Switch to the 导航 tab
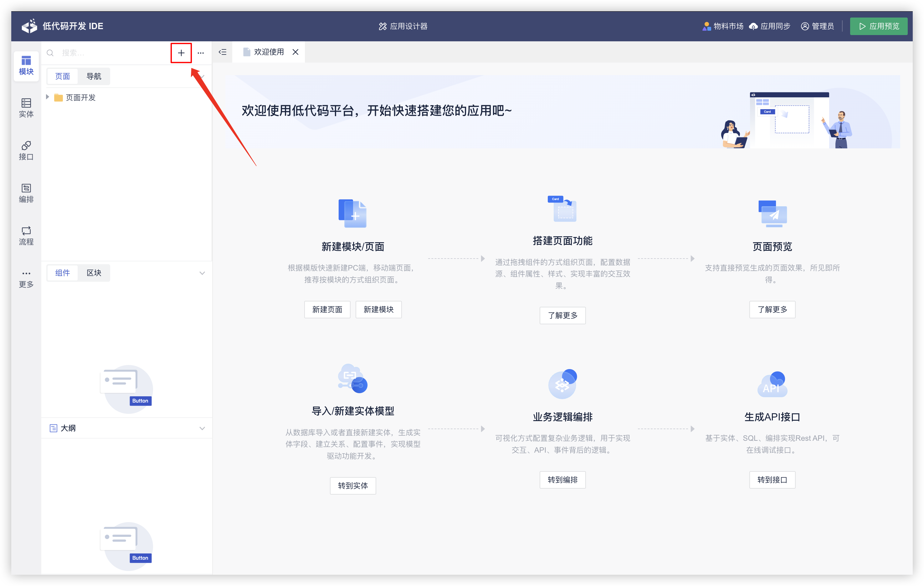The height and width of the screenshot is (586, 924). coord(94,76)
